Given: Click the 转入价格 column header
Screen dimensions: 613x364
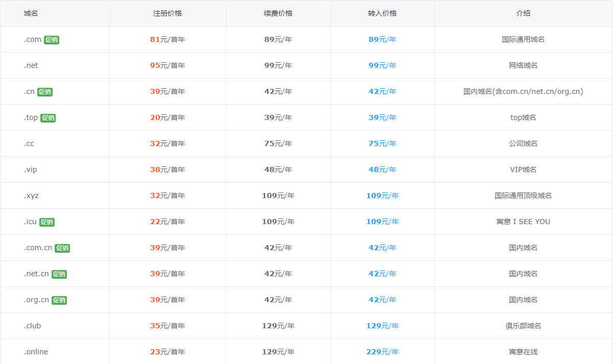Looking at the screenshot, I should point(382,13).
